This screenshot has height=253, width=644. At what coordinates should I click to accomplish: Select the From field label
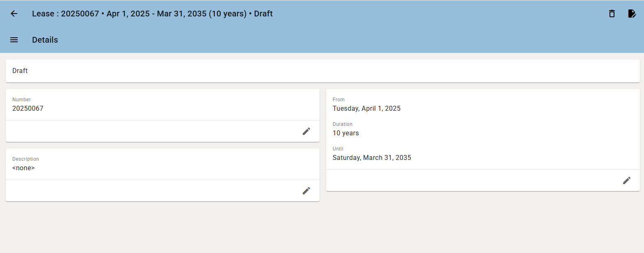[338, 100]
